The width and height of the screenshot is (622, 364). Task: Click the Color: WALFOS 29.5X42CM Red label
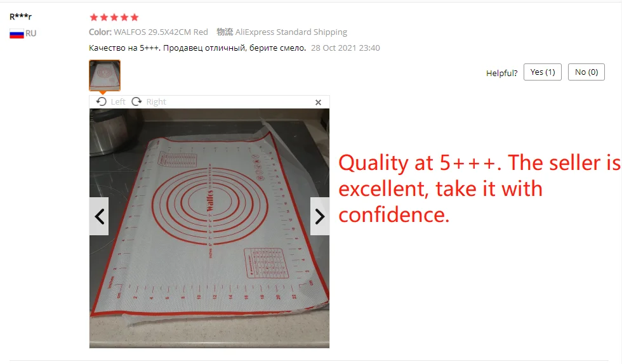[x=149, y=32]
